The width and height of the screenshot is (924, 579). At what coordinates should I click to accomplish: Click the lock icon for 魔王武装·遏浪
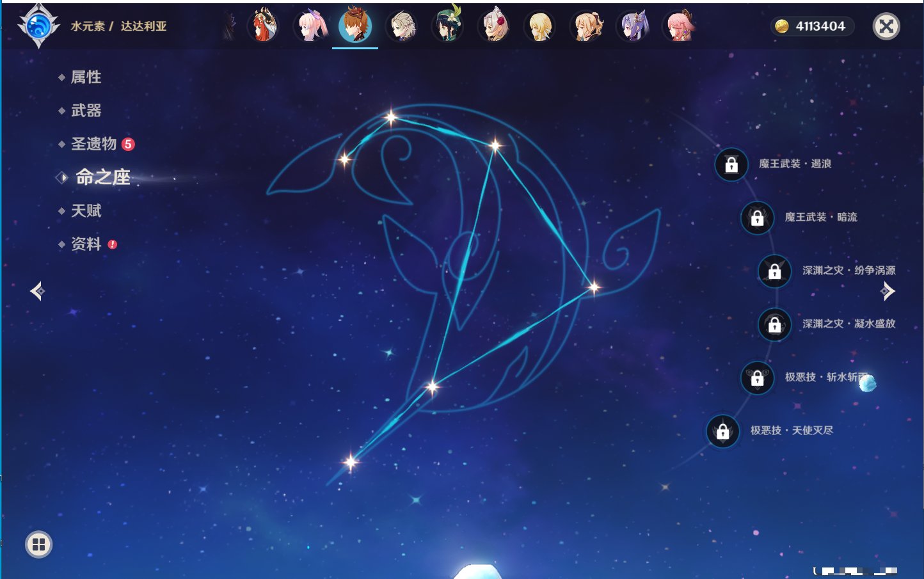click(731, 165)
